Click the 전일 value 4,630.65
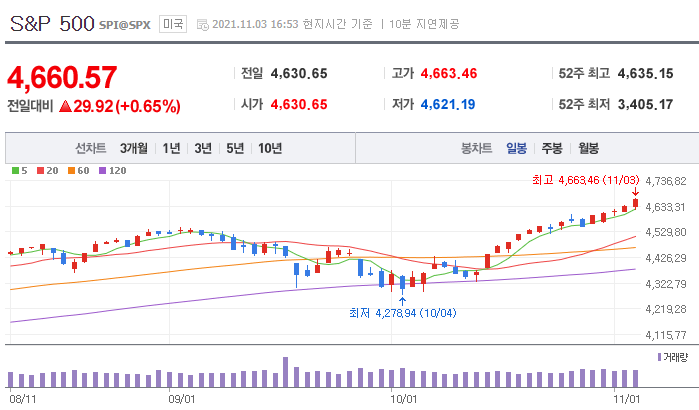699x410 pixels. [x=299, y=74]
